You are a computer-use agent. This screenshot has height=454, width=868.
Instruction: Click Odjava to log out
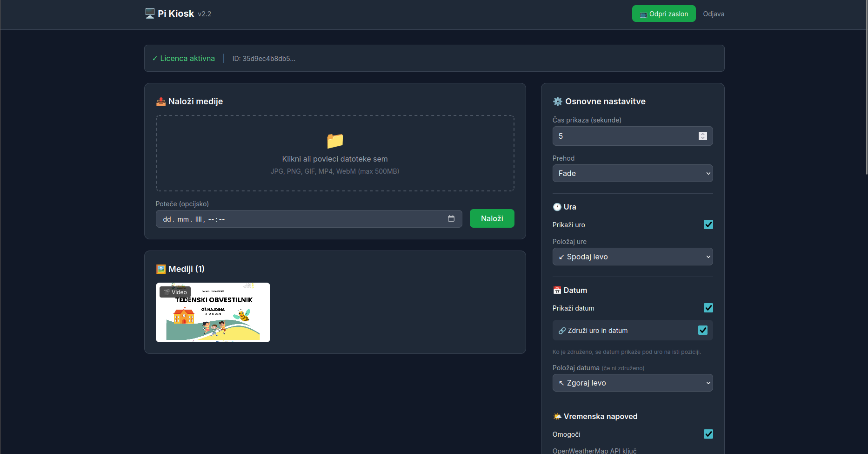pyautogui.click(x=713, y=14)
